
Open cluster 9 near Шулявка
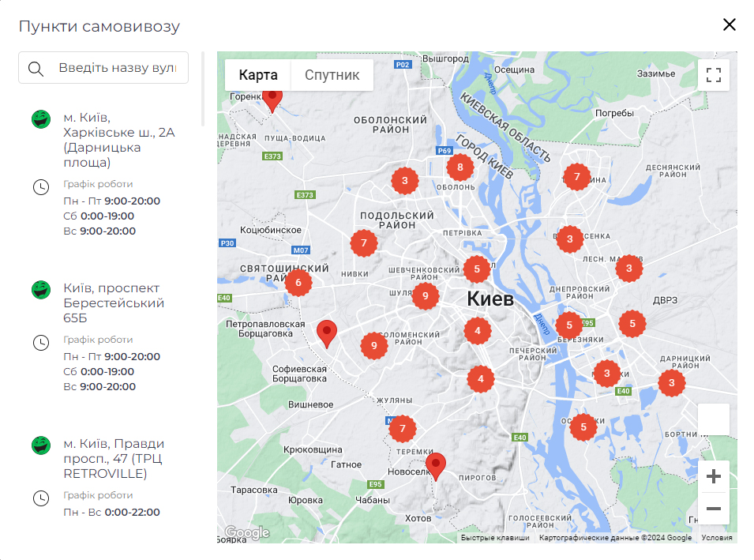[x=425, y=295]
